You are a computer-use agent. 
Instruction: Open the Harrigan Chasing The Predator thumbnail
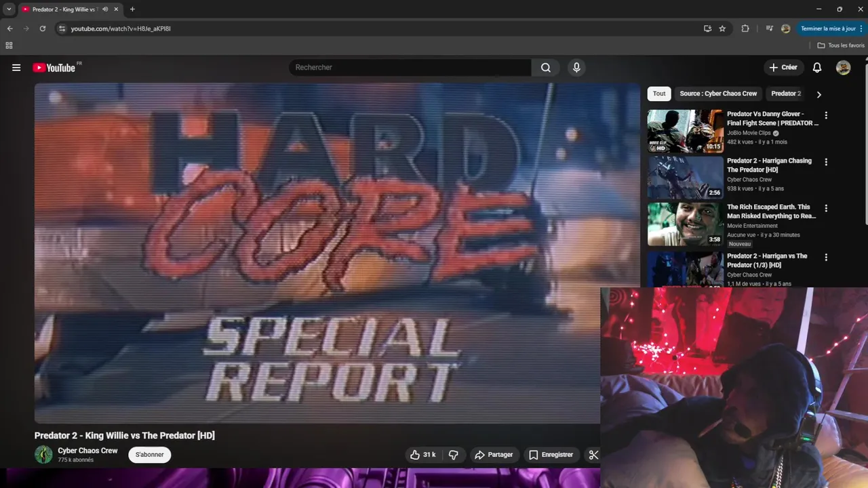pyautogui.click(x=685, y=178)
